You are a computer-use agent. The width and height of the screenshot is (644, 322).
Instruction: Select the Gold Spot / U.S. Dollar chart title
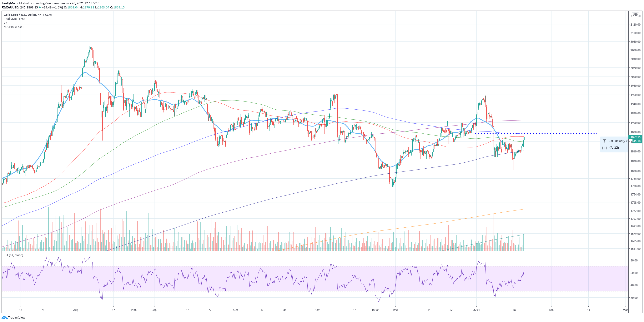click(28, 15)
